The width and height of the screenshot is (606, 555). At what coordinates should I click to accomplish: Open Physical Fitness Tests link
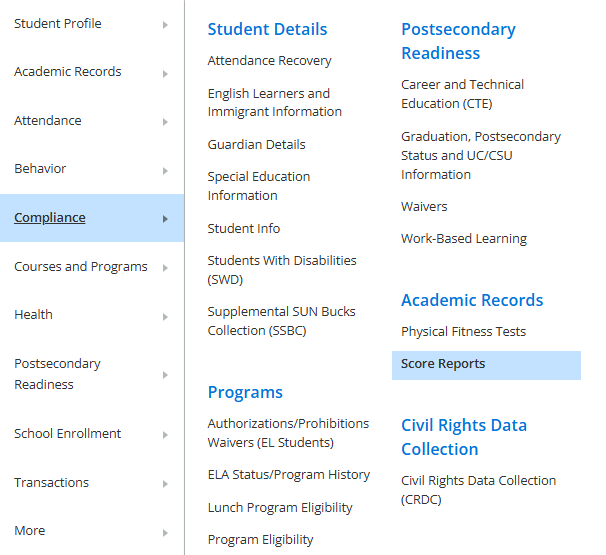[463, 332]
